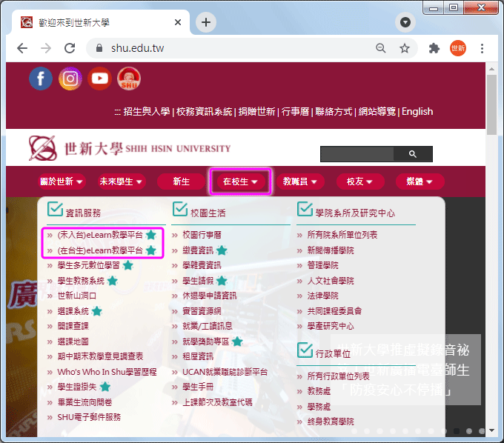Open the 開課查課 link
This screenshot has width=504, height=443.
pyautogui.click(x=73, y=327)
